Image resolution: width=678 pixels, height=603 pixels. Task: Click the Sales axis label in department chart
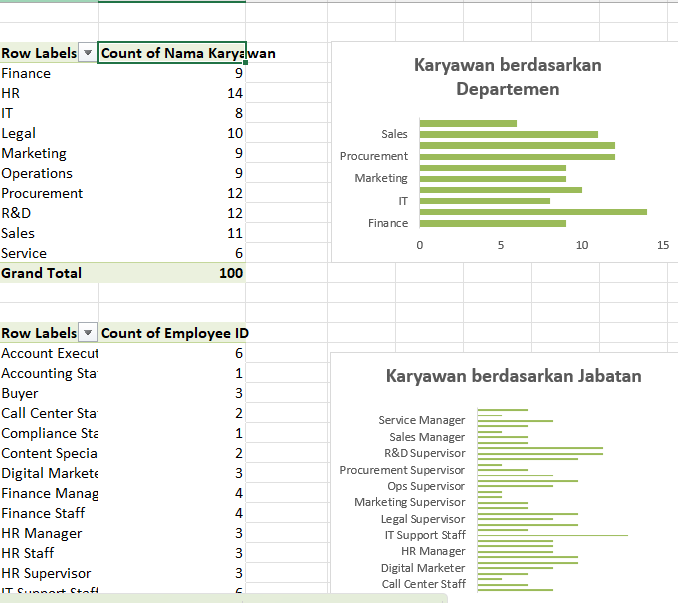coord(394,134)
